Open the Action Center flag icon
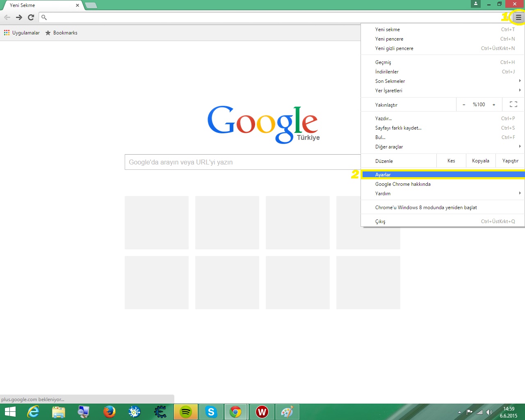 point(469,412)
